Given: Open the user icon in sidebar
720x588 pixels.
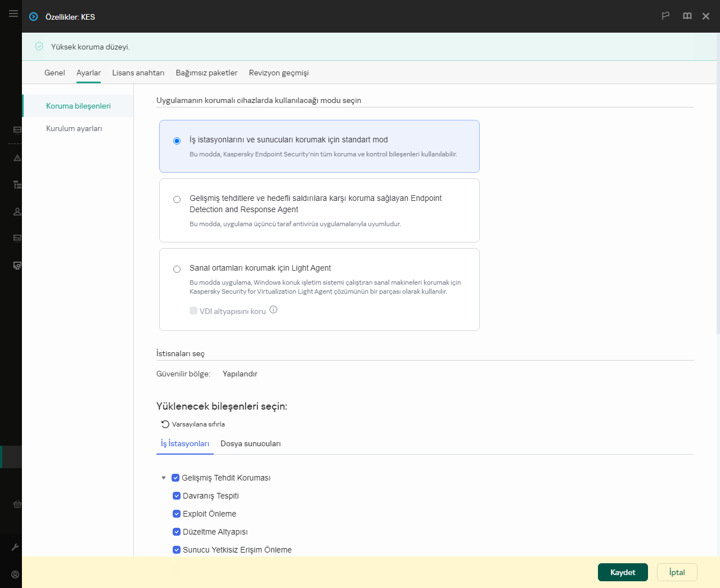Looking at the screenshot, I should pyautogui.click(x=17, y=212).
